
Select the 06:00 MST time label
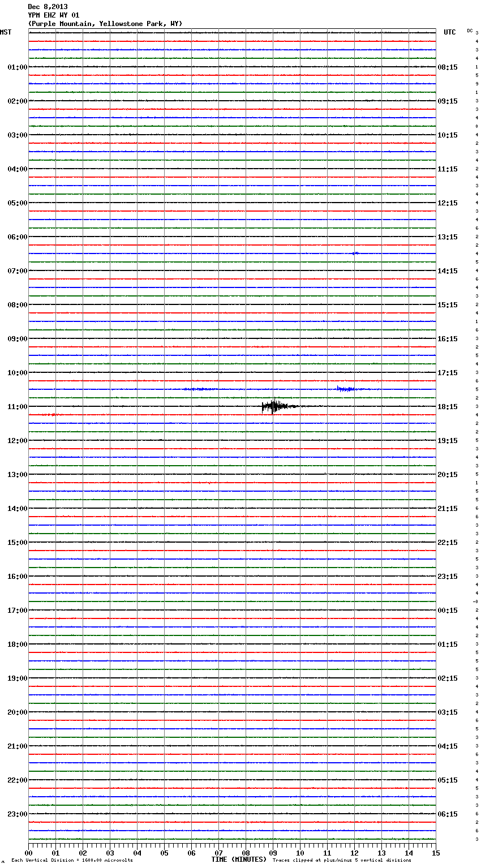click(18, 237)
